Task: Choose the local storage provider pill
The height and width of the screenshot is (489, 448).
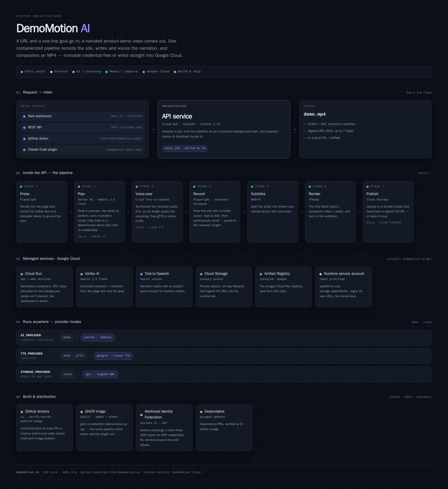Action: [68, 374]
